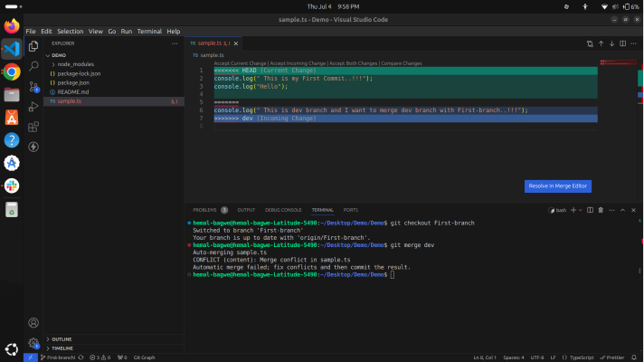Click the remote window icon in status bar
Screen dimensions: 644x362
[31, 357]
